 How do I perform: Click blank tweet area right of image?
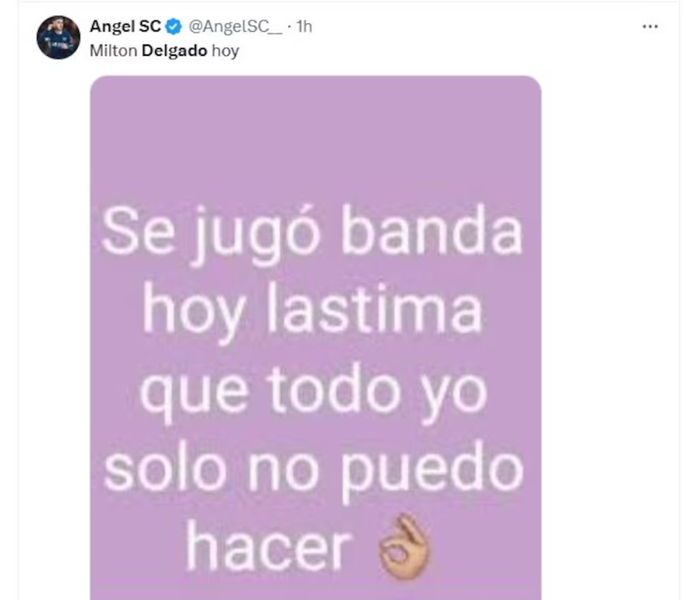610,313
